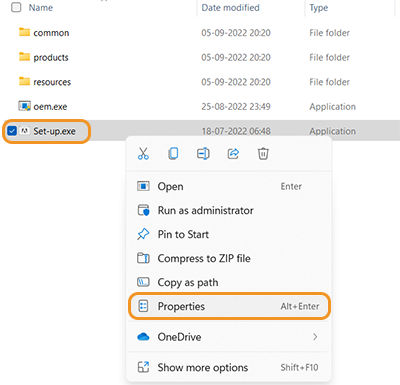Click the Application type of oem.exe

click(x=332, y=107)
